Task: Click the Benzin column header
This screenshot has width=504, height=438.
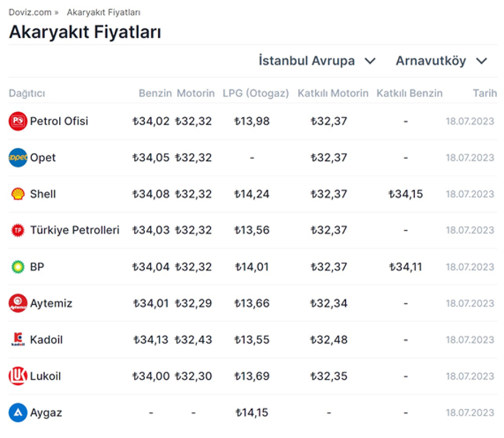Action: pyautogui.click(x=155, y=94)
